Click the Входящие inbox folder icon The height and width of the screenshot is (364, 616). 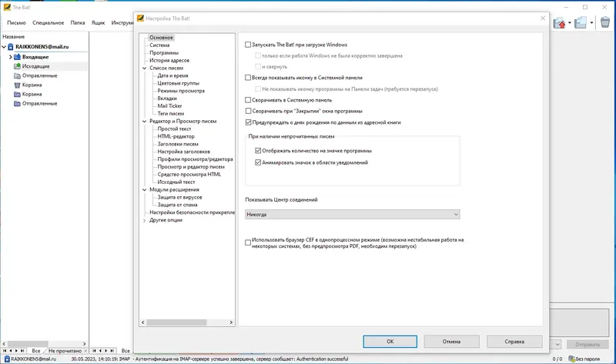pyautogui.click(x=17, y=57)
